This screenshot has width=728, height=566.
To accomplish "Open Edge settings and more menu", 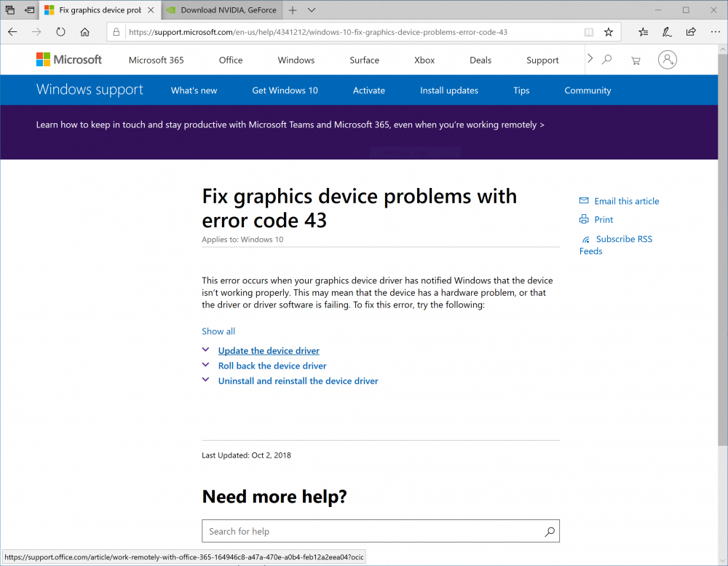I will click(715, 32).
